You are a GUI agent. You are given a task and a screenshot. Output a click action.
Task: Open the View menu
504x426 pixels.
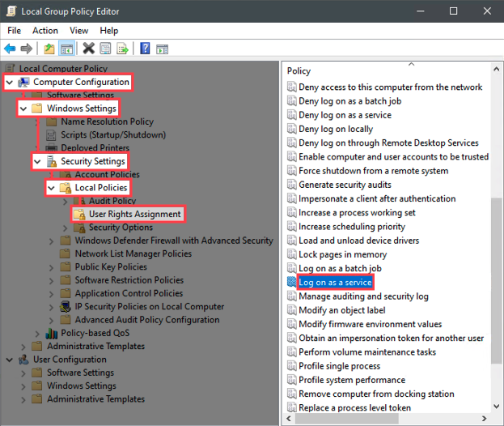[78, 31]
